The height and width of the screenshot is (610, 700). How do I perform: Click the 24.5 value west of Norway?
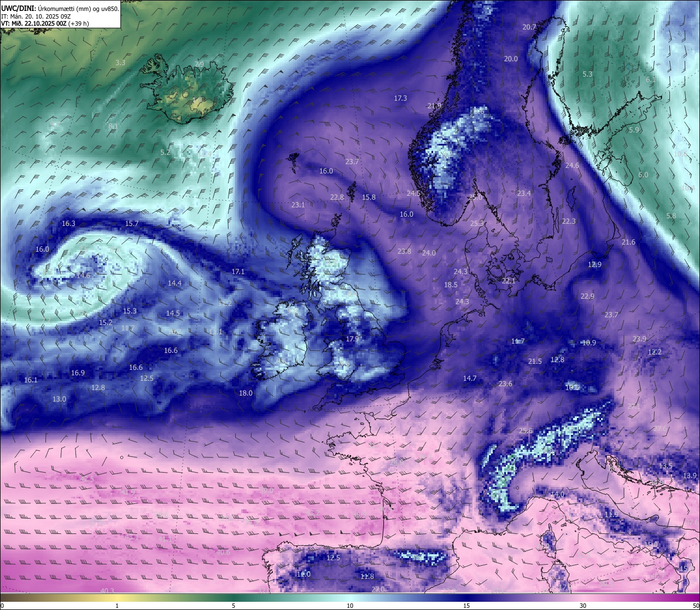[x=413, y=193]
